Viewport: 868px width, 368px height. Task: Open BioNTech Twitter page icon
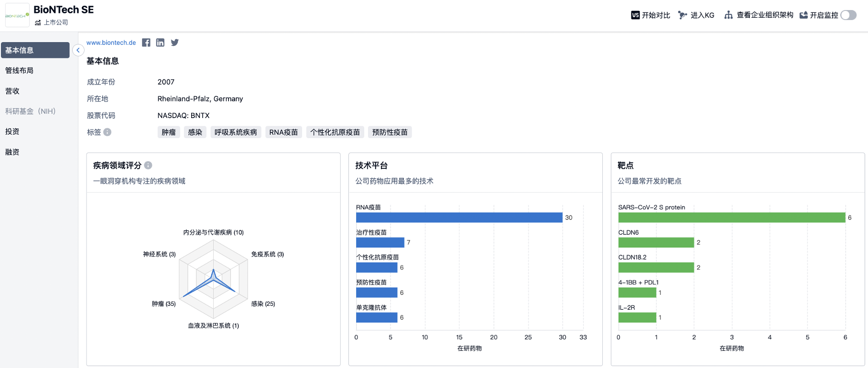tap(175, 43)
